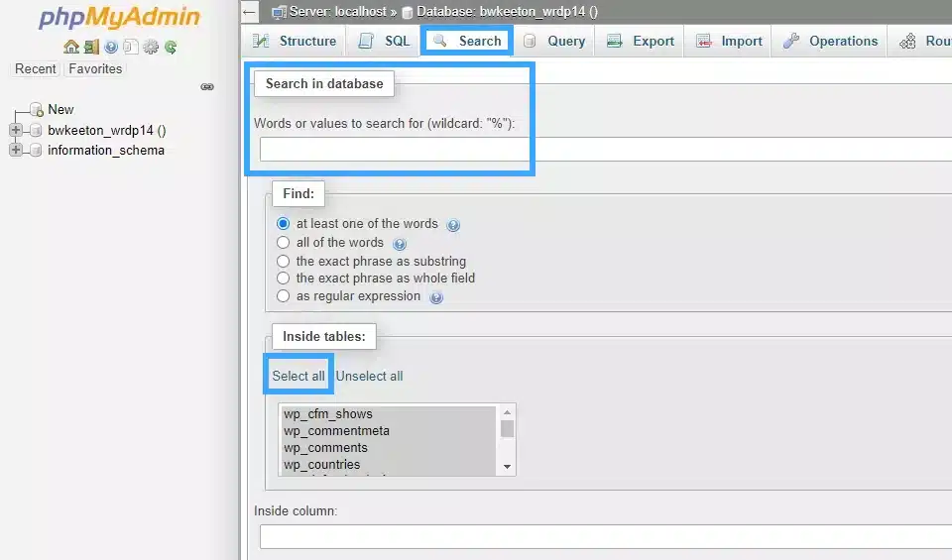
Task: Click the chain link icon in navigation panel
Action: pyautogui.click(x=207, y=87)
